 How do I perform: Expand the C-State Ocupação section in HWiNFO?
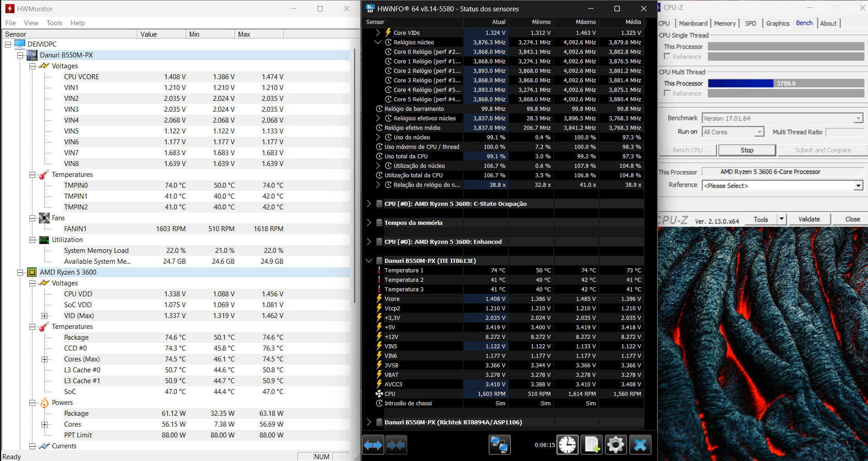(x=368, y=204)
